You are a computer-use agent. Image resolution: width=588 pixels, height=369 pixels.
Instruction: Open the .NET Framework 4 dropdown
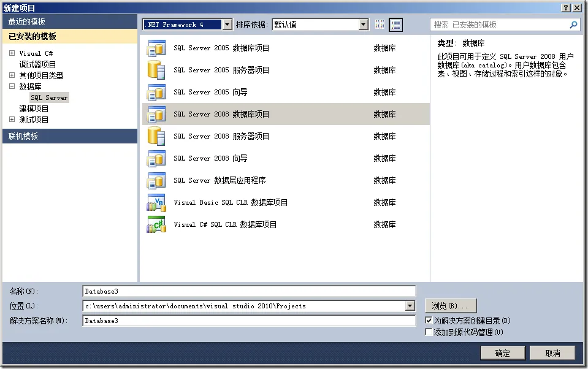(x=227, y=25)
